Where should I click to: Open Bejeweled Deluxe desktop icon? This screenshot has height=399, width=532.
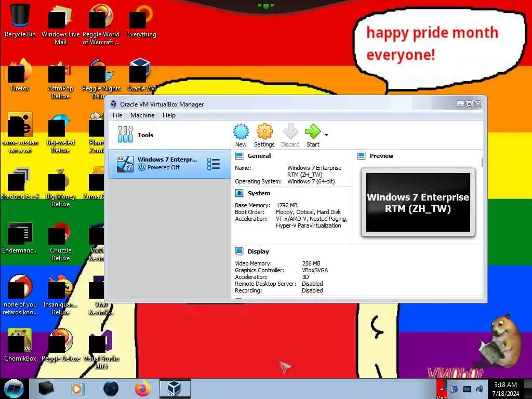tap(60, 132)
